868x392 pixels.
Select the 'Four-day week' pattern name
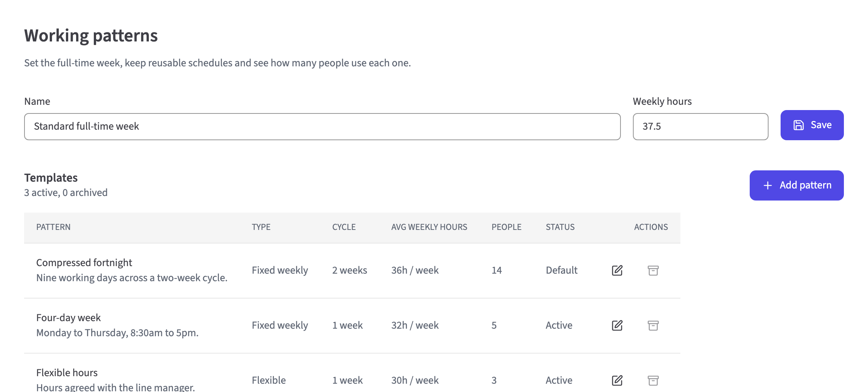tap(68, 317)
